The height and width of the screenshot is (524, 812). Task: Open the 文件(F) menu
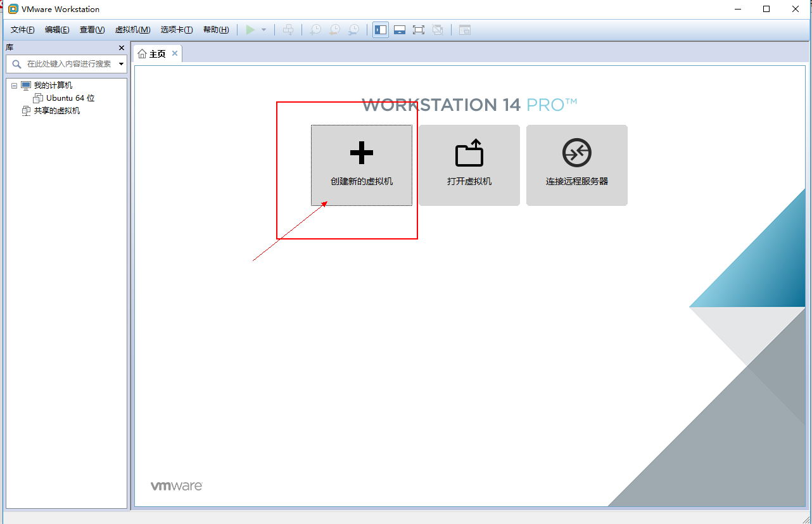click(22, 30)
